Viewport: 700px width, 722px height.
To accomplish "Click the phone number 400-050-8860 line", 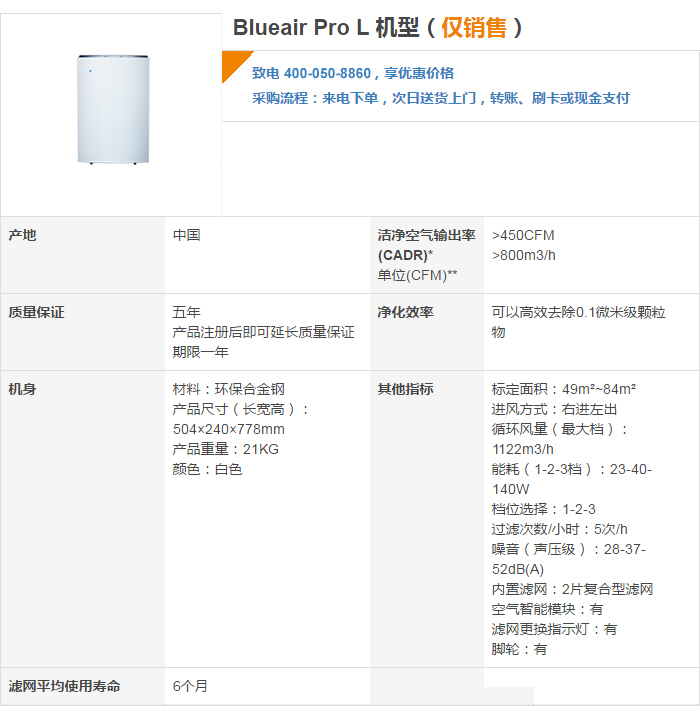I will [x=353, y=73].
